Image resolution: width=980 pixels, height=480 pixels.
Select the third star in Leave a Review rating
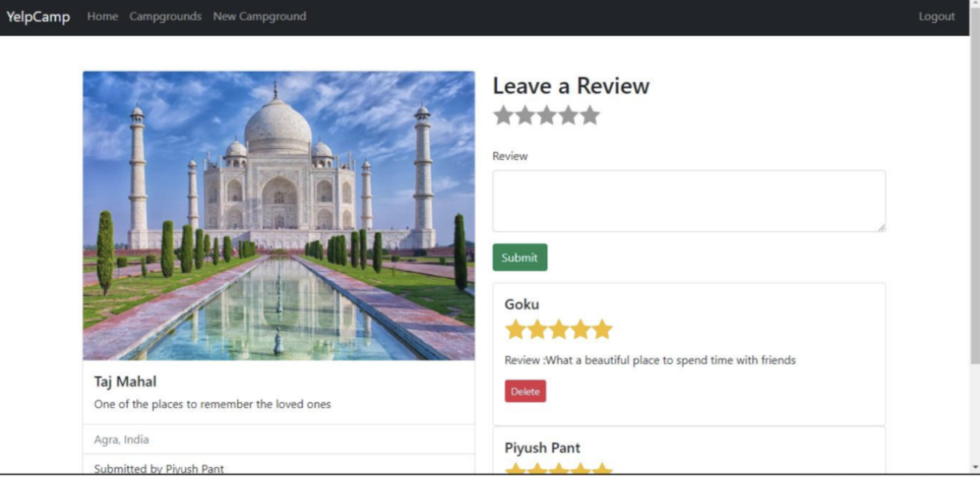pyautogui.click(x=546, y=116)
